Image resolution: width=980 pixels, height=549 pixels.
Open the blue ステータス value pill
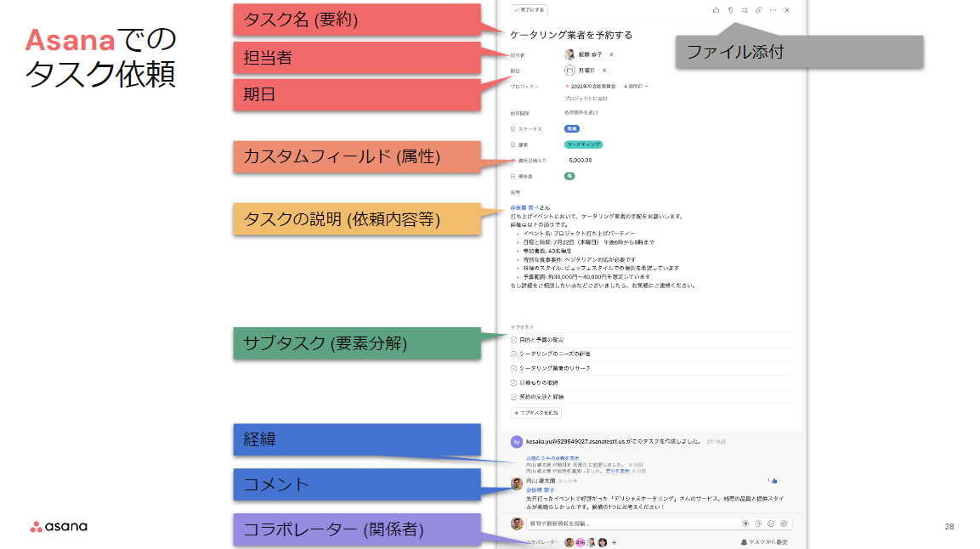click(x=572, y=128)
